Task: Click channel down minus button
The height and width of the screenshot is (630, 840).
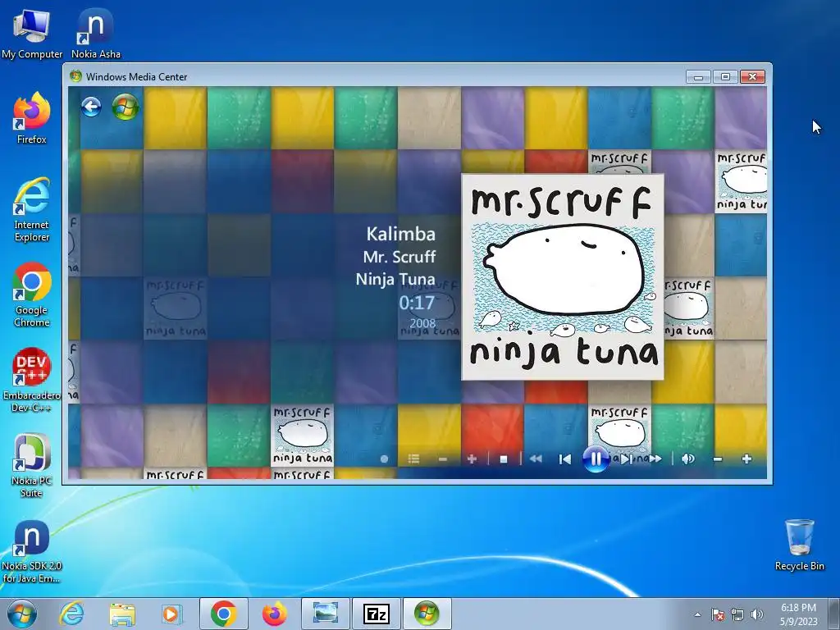Action: click(x=442, y=459)
